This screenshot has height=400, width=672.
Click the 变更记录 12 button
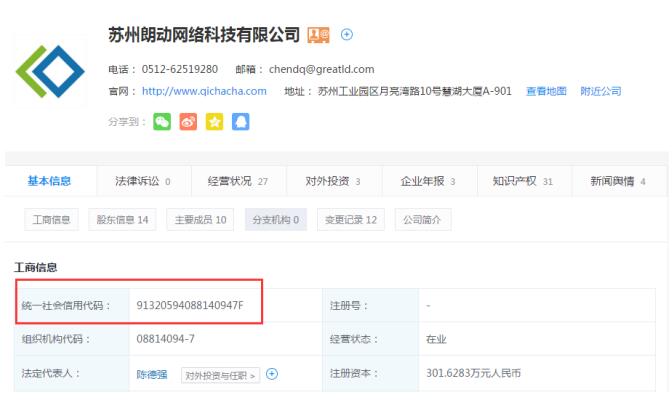349,219
